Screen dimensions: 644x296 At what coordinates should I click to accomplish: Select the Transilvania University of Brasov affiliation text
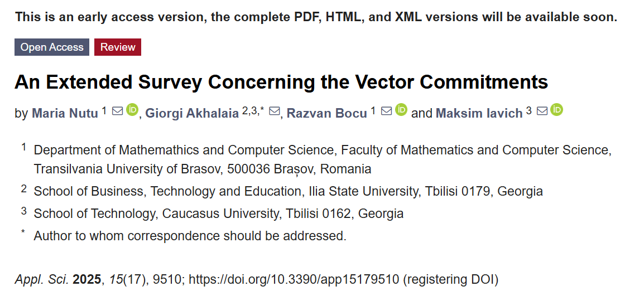[x=203, y=169]
